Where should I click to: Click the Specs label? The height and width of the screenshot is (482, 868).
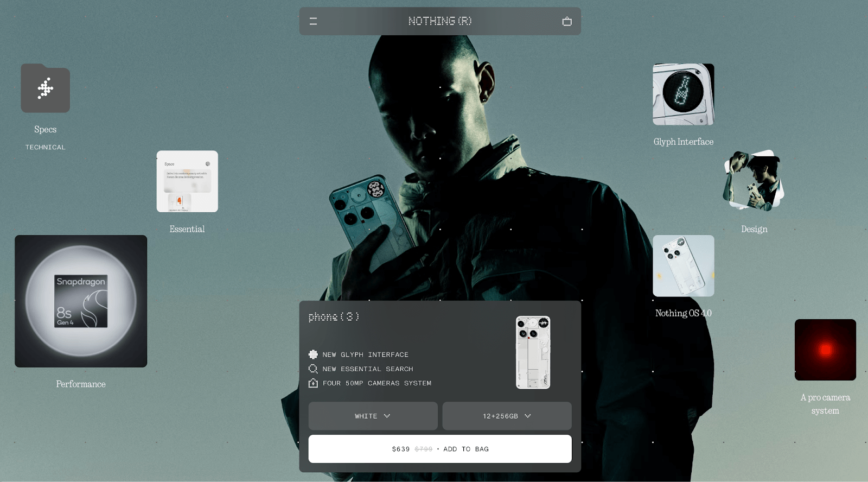click(x=45, y=129)
